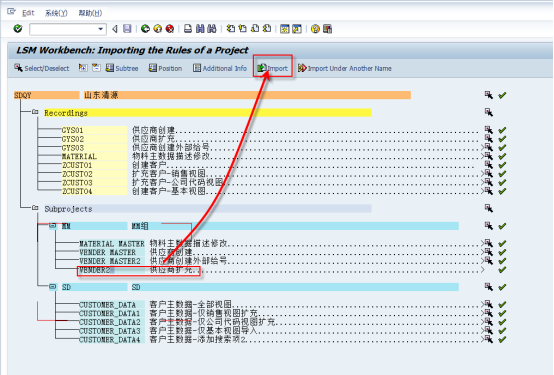554x375 pixels.
Task: Click the green check on GYS01 row
Action: coord(502,130)
